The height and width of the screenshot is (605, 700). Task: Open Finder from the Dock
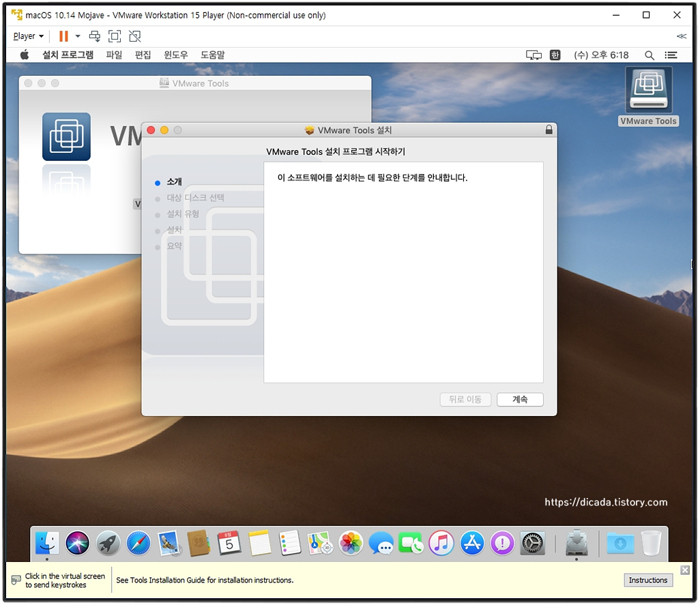coord(47,543)
